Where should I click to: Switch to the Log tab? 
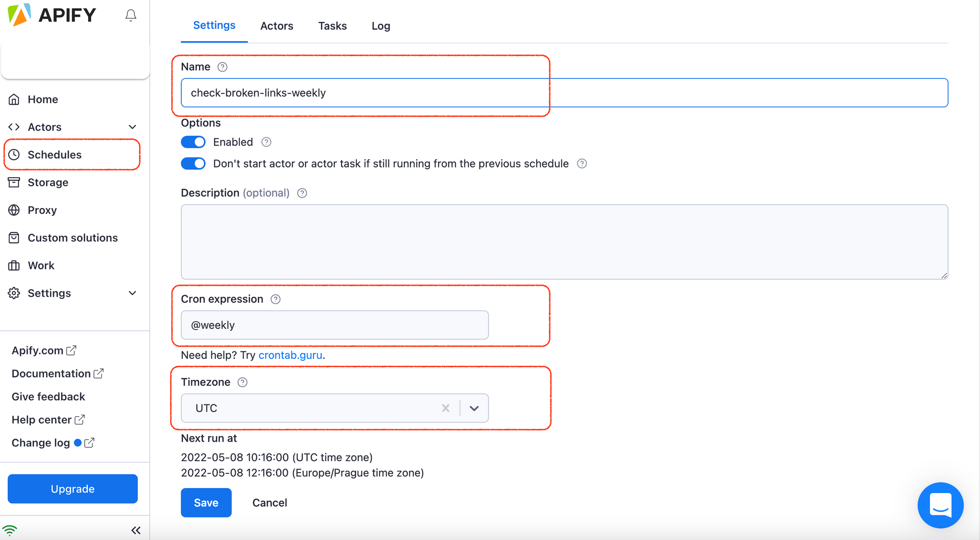tap(381, 26)
